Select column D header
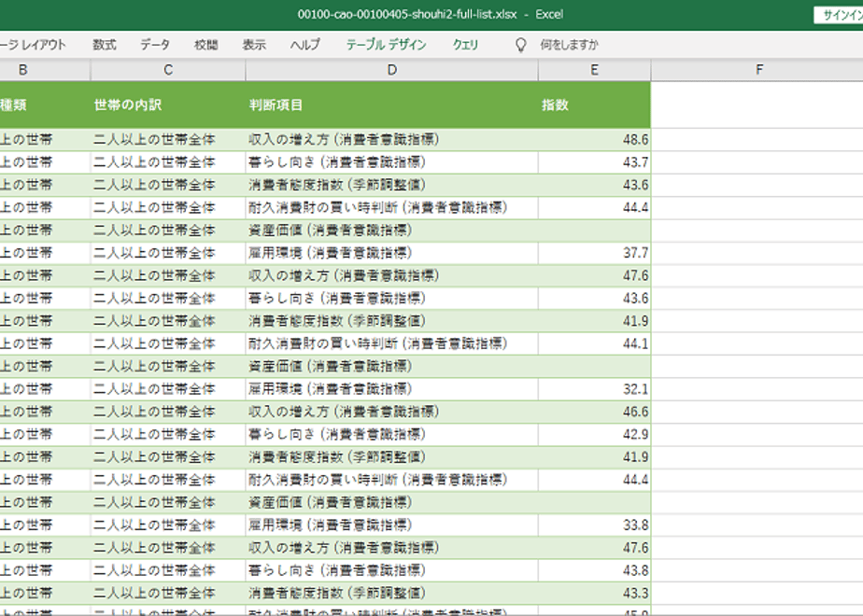This screenshot has width=863, height=616. pos(391,70)
